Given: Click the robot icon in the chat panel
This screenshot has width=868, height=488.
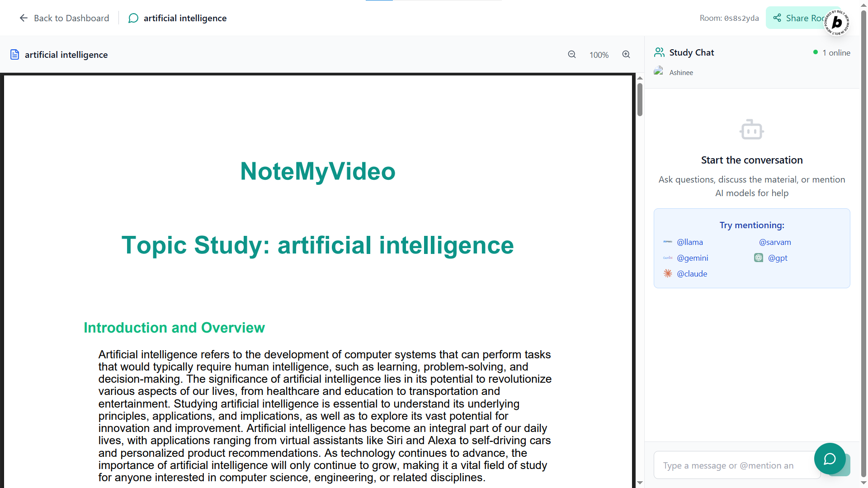Looking at the screenshot, I should coord(751,130).
